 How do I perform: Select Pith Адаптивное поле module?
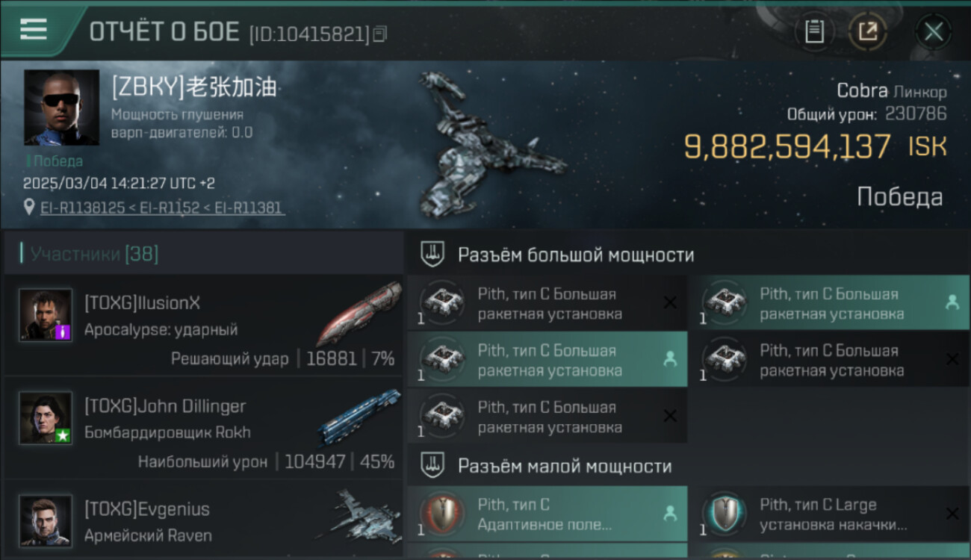click(x=547, y=514)
